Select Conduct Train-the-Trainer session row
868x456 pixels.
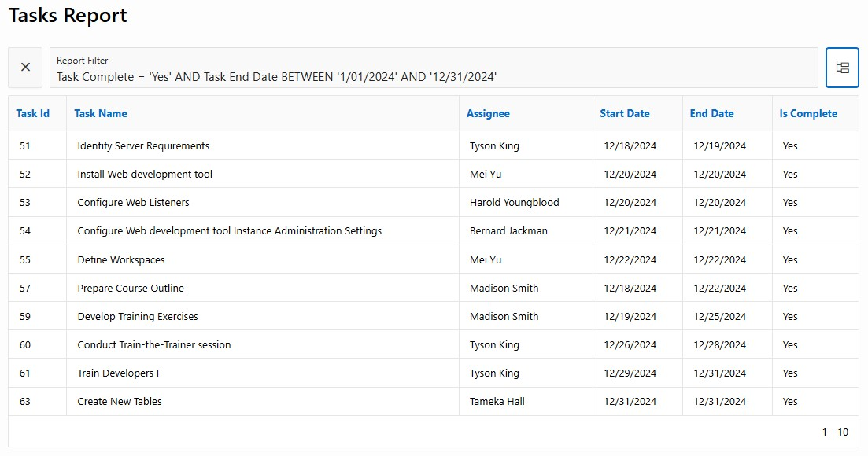[x=434, y=345]
